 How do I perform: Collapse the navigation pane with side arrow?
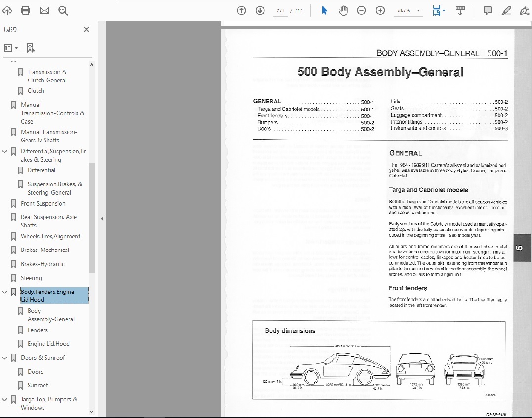(x=102, y=219)
